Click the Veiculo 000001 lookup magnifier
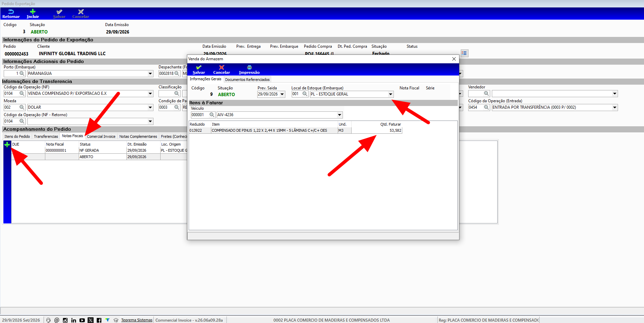644x323 pixels. click(212, 115)
